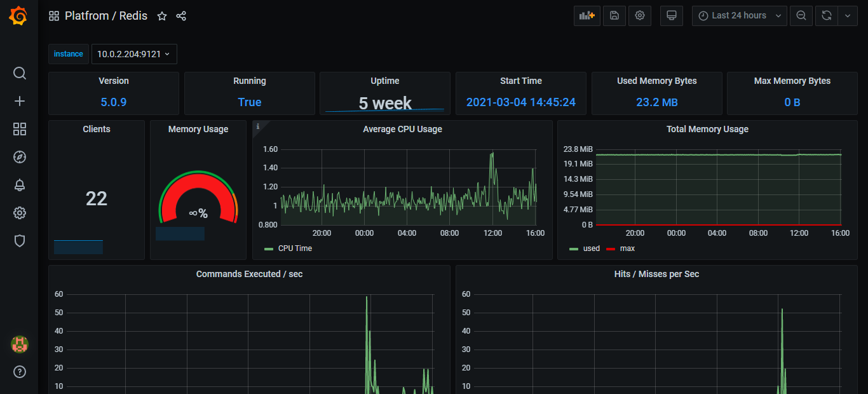The image size is (868, 394).
Task: Open the Server Admin shield icon
Action: click(x=20, y=241)
